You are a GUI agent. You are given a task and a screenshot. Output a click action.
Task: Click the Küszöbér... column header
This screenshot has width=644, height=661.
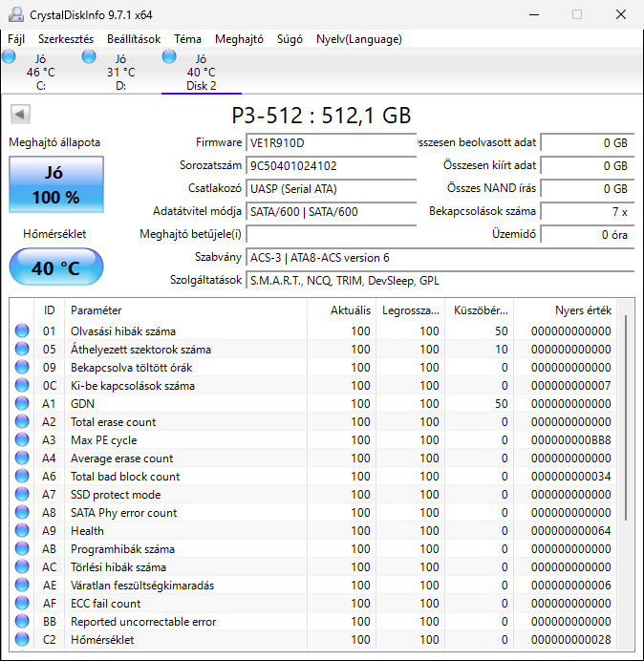[x=480, y=310]
